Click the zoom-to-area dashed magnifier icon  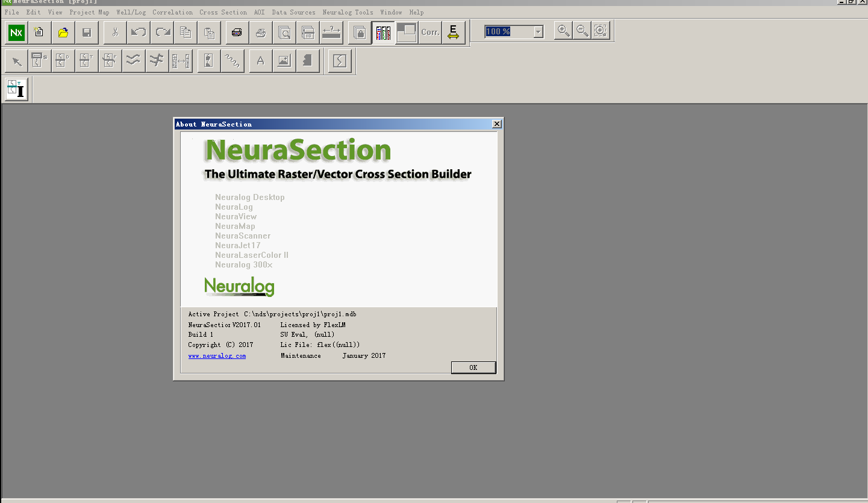pyautogui.click(x=601, y=31)
